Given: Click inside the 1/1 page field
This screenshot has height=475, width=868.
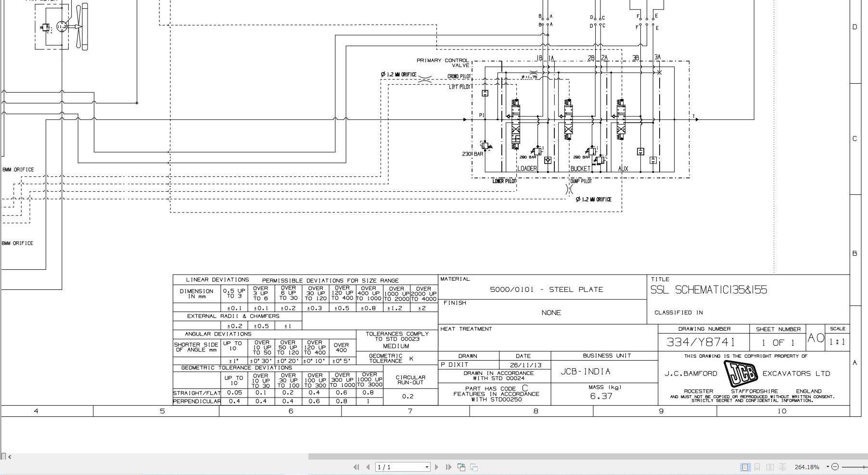Looking at the screenshot, I should [395, 466].
